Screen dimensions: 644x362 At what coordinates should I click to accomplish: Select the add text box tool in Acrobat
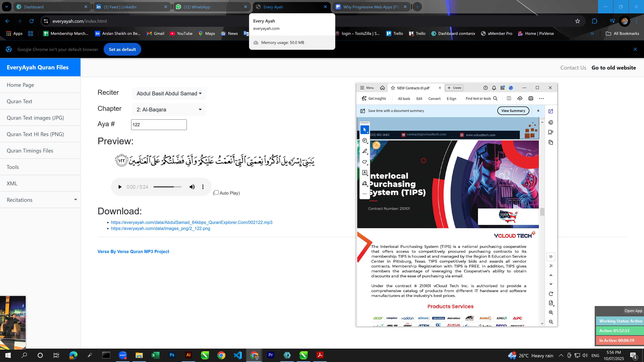[x=364, y=173]
